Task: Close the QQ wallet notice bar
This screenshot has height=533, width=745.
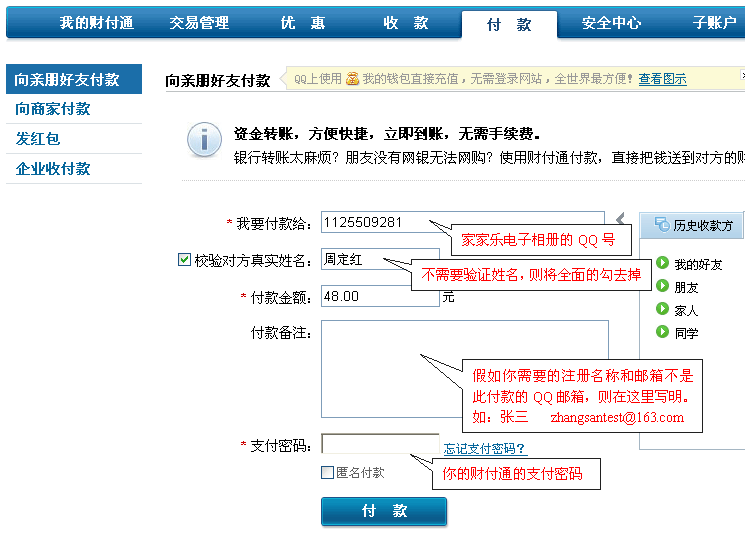Action: (x=743, y=75)
